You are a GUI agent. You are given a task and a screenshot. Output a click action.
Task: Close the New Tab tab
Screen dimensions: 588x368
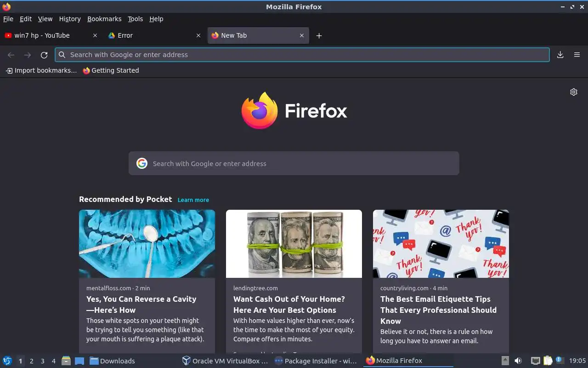click(302, 35)
